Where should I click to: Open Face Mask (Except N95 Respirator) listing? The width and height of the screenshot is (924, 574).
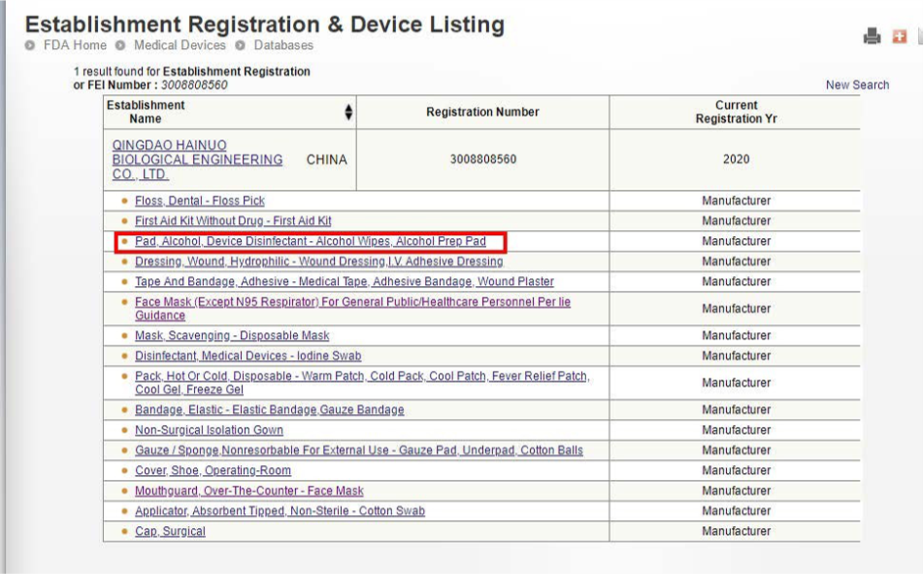point(353,309)
